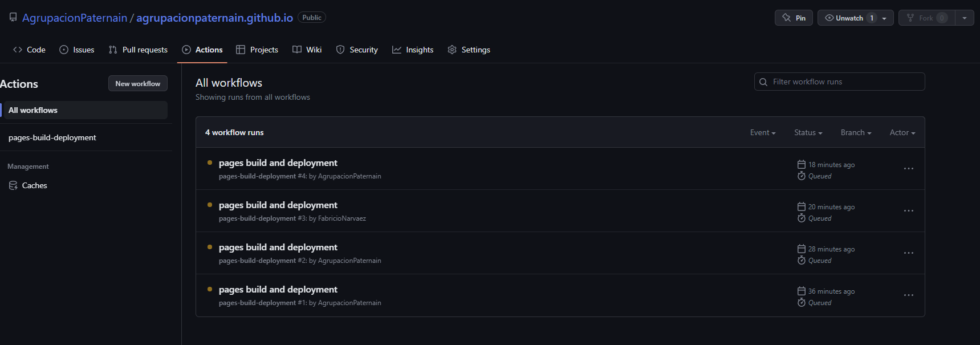
Task: Open run #3 pages build and deployment
Action: click(x=278, y=205)
